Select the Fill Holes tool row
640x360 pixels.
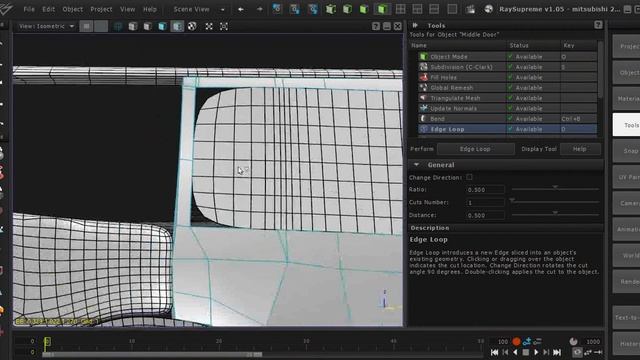[507, 77]
